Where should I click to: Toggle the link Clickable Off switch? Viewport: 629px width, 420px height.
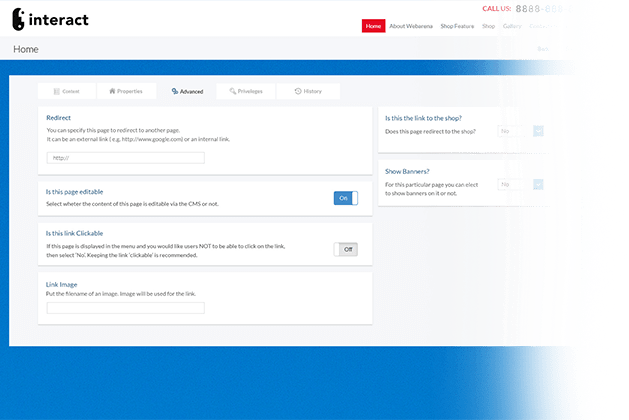(x=345, y=250)
